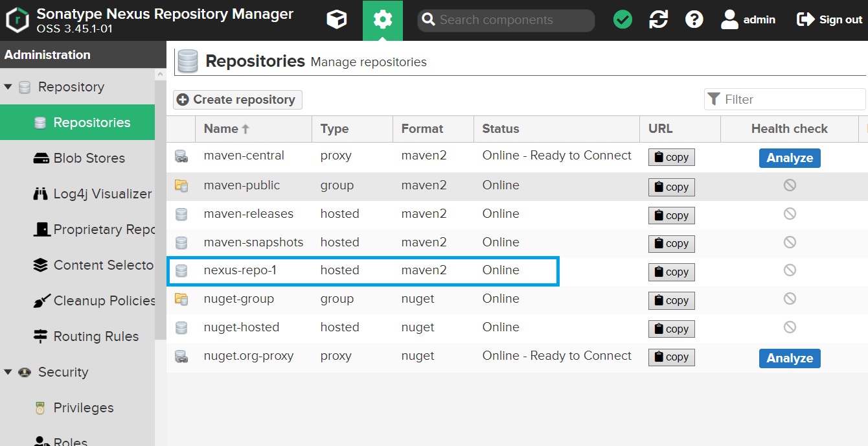The width and height of the screenshot is (868, 446).
Task: Analyze health check for nuget.org-proxy
Action: click(x=790, y=358)
